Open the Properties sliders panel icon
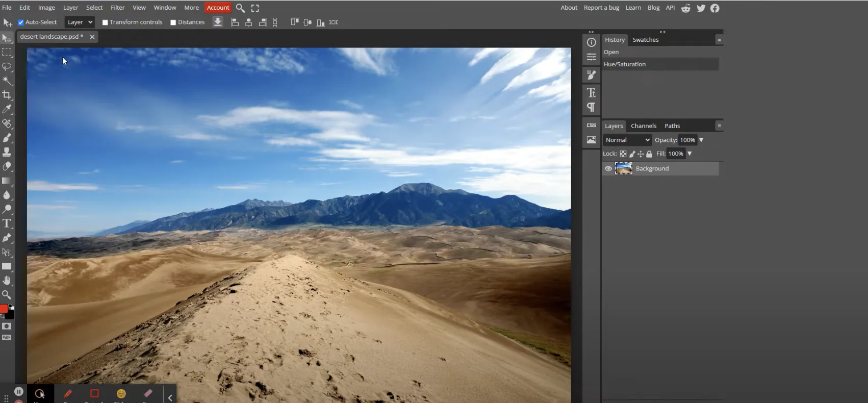The image size is (868, 403). point(591,57)
